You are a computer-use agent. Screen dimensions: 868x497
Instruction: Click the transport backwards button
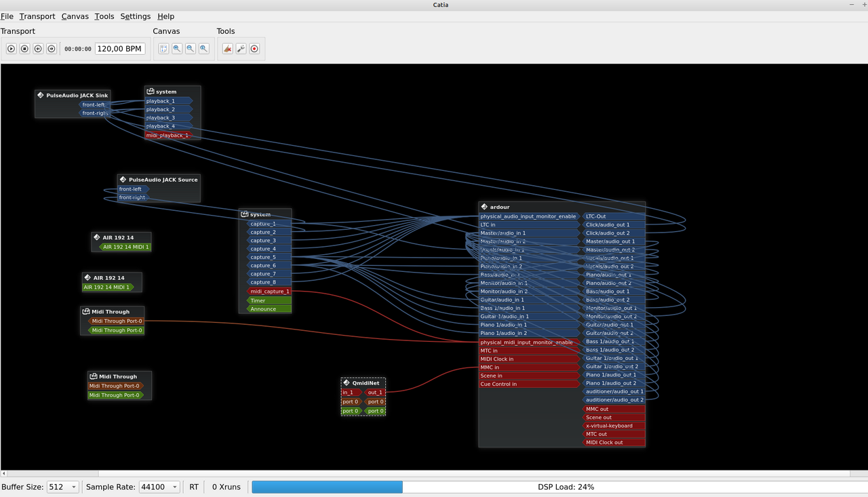click(x=38, y=49)
